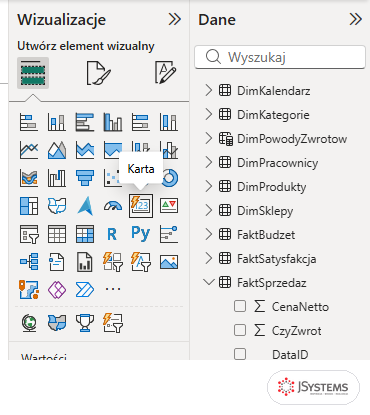
Task: Choose the trophy scorecard visual
Action: coord(85,323)
